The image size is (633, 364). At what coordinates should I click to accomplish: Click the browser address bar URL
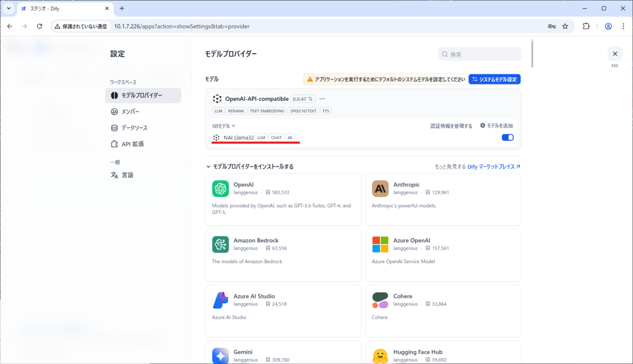click(x=182, y=26)
